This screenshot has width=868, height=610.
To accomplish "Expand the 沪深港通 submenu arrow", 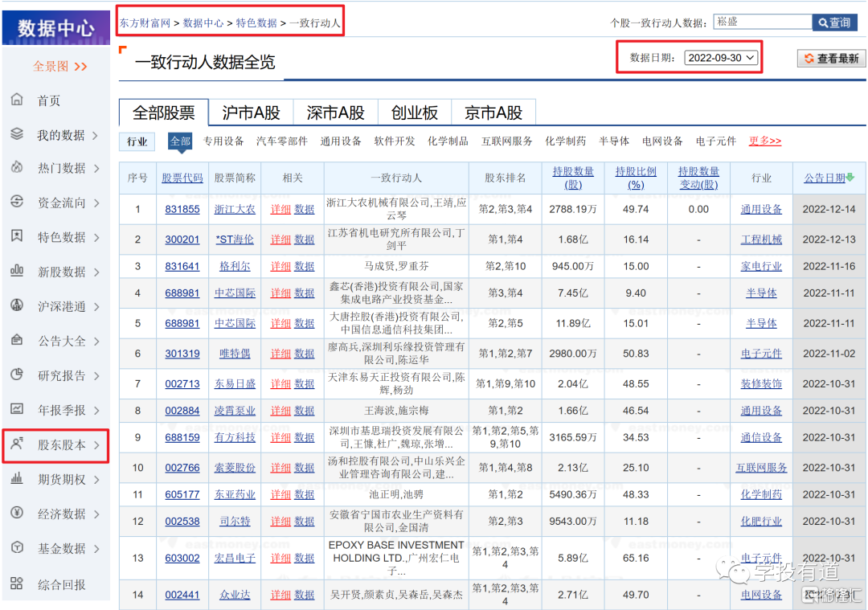I will pyautogui.click(x=97, y=307).
